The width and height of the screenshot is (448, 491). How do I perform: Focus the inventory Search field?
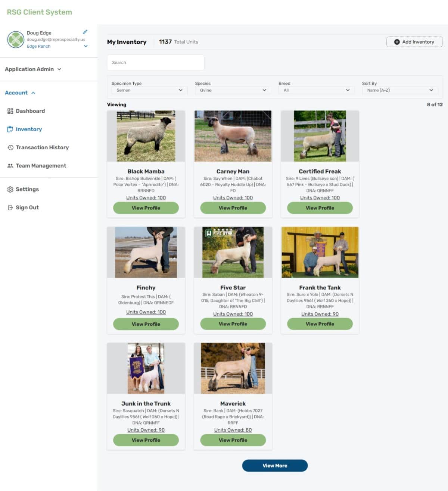pyautogui.click(x=156, y=63)
